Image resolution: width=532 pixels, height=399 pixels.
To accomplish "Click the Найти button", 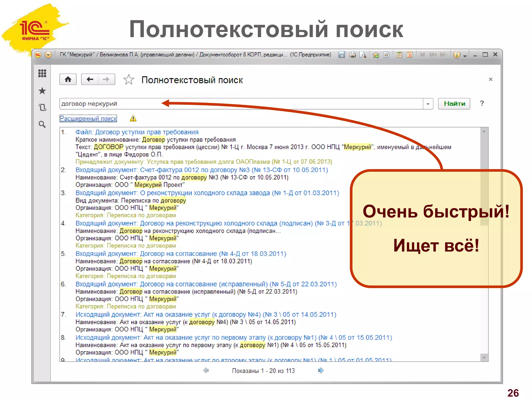I will (454, 104).
